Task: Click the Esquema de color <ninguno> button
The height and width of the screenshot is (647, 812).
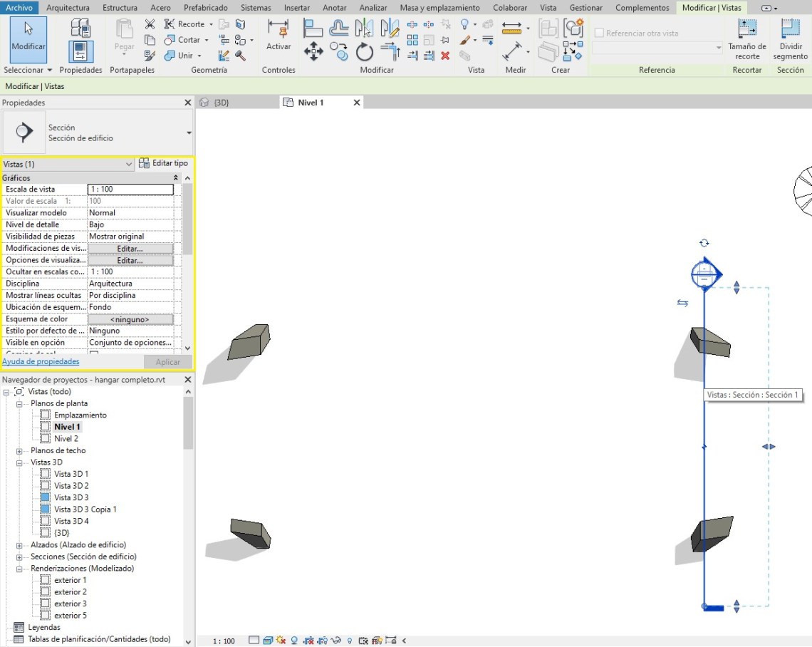Action: 130,319
